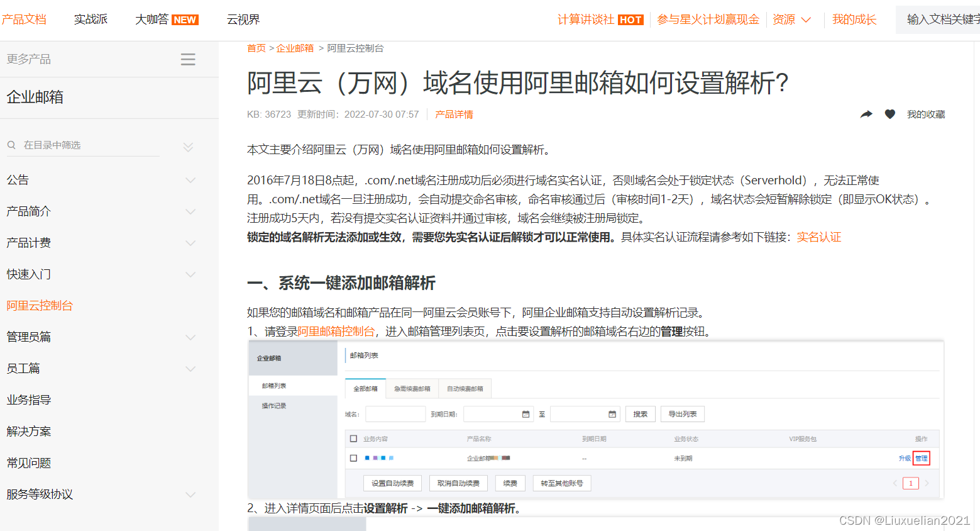This screenshot has width=980, height=531.
Task: Expand the 管理员篇 section chevron
Action: (x=190, y=337)
